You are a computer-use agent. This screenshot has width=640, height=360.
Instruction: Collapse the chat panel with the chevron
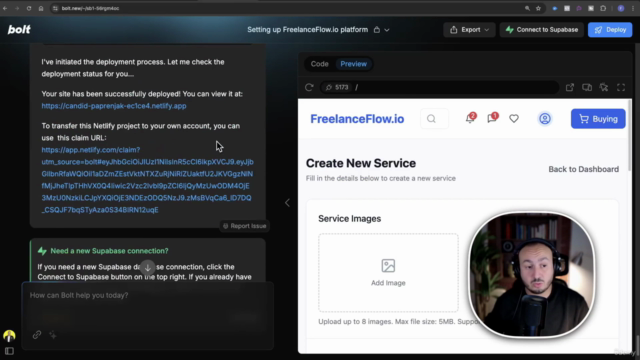click(287, 202)
